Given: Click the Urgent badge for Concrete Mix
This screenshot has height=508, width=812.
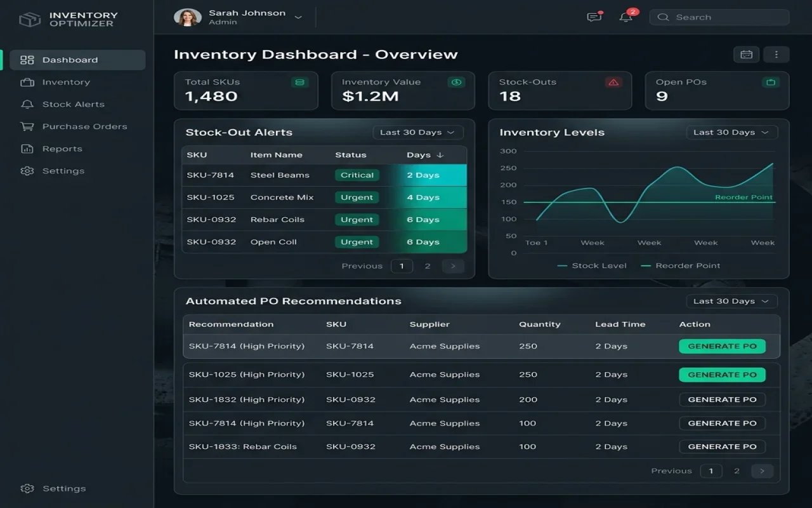Looking at the screenshot, I should tap(357, 198).
